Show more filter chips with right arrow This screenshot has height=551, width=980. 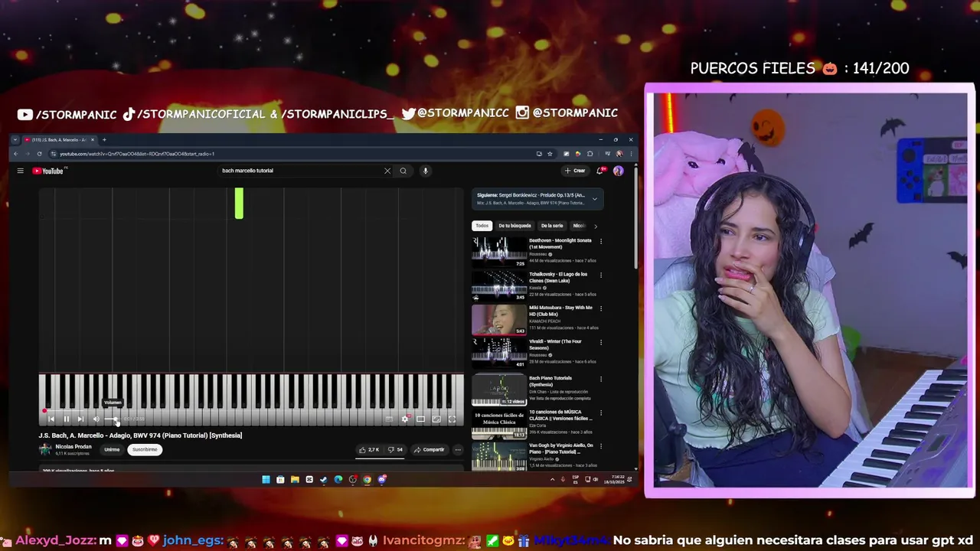pos(596,226)
